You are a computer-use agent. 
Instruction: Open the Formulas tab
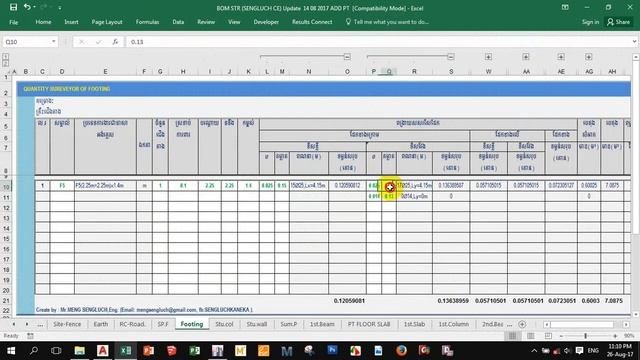(x=147, y=22)
